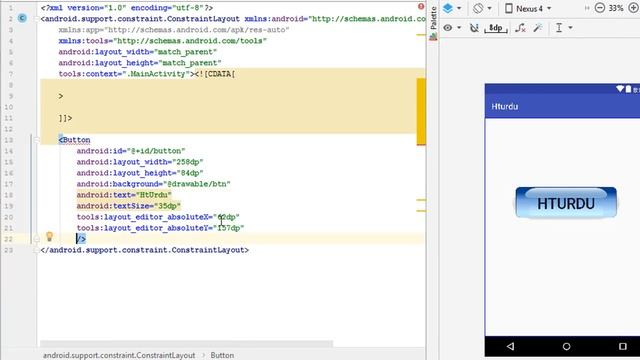Click the palette icon below Palette tab
Image resolution: width=640 pixels, height=360 pixels.
433,37
